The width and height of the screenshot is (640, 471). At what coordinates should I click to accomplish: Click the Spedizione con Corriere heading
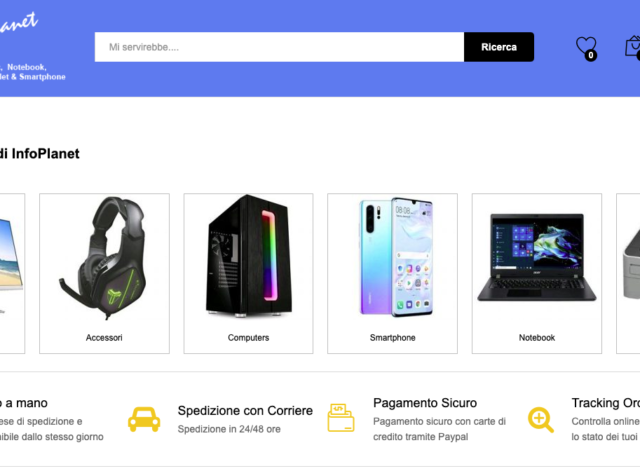[245, 411]
